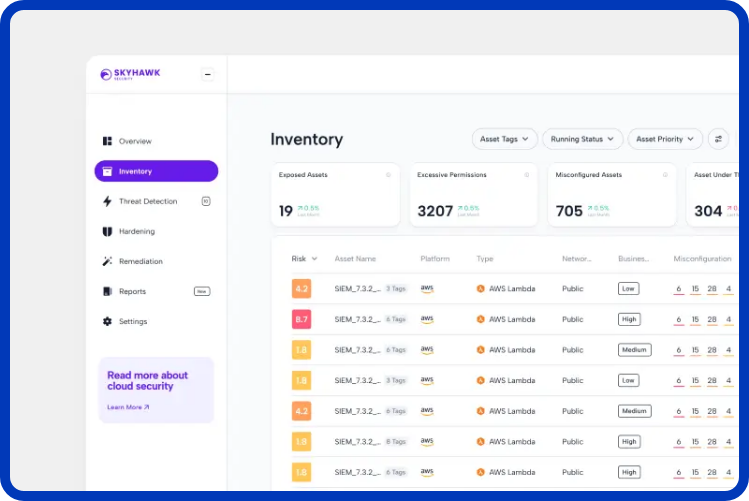Click the Threat Detection count badge

click(206, 202)
